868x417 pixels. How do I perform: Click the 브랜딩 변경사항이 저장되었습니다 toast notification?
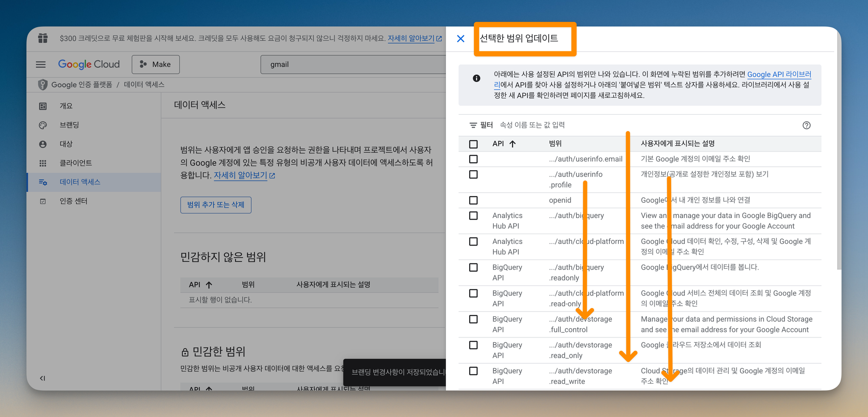click(395, 372)
